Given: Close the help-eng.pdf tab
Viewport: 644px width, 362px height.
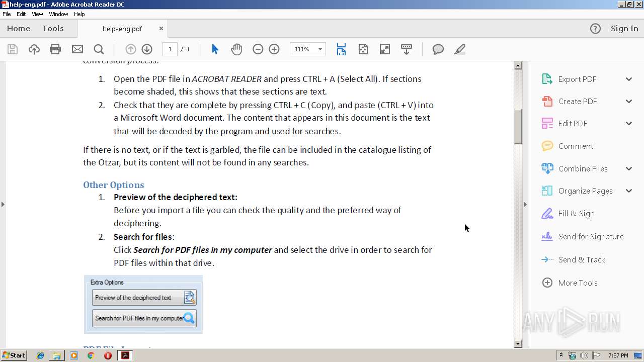Looking at the screenshot, I should coord(161,29).
